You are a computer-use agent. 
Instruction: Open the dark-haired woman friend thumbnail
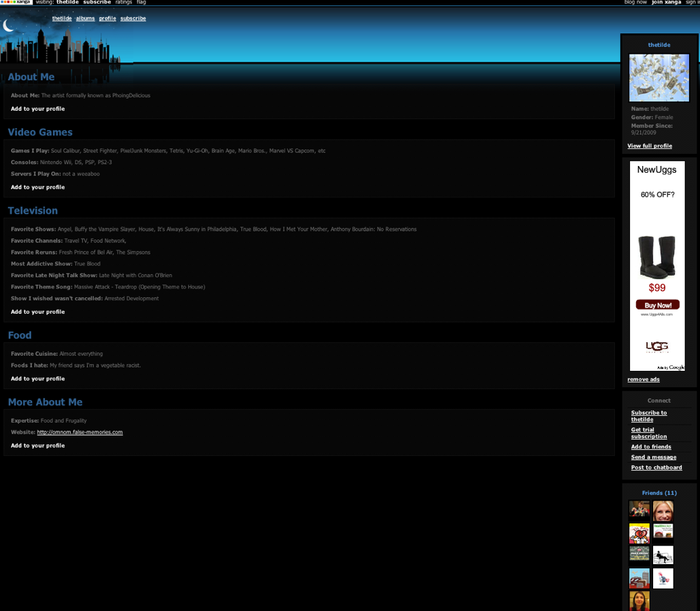[639, 601]
